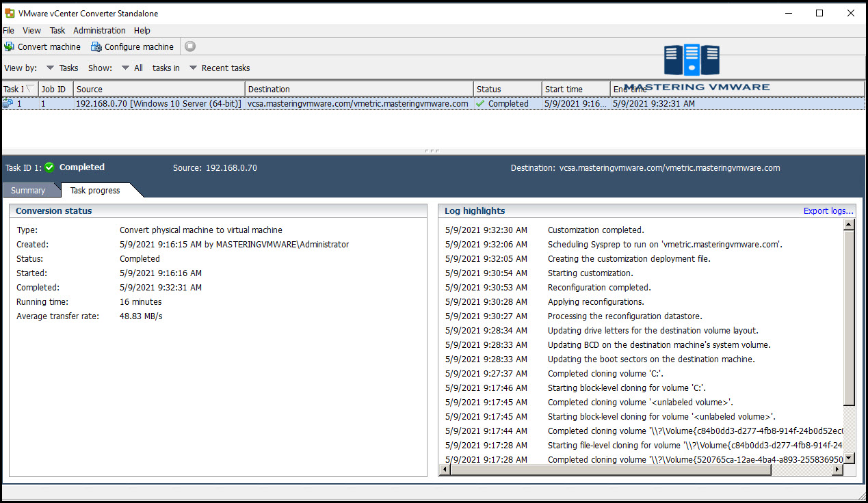The image size is (868, 503).
Task: Click the task row icon for Task 1
Action: 8,103
